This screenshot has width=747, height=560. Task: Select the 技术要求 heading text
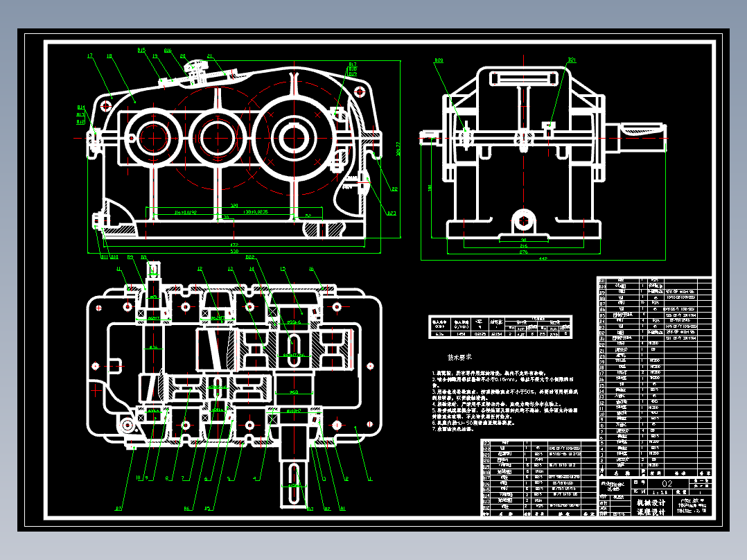(x=459, y=357)
